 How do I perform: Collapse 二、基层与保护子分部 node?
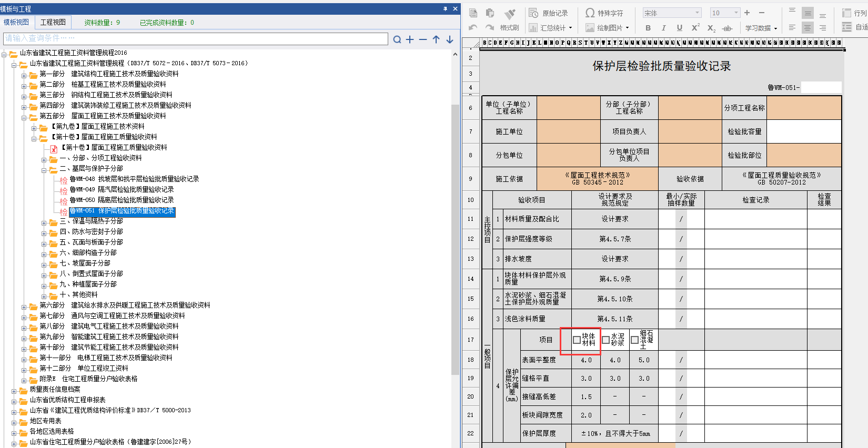click(x=44, y=170)
